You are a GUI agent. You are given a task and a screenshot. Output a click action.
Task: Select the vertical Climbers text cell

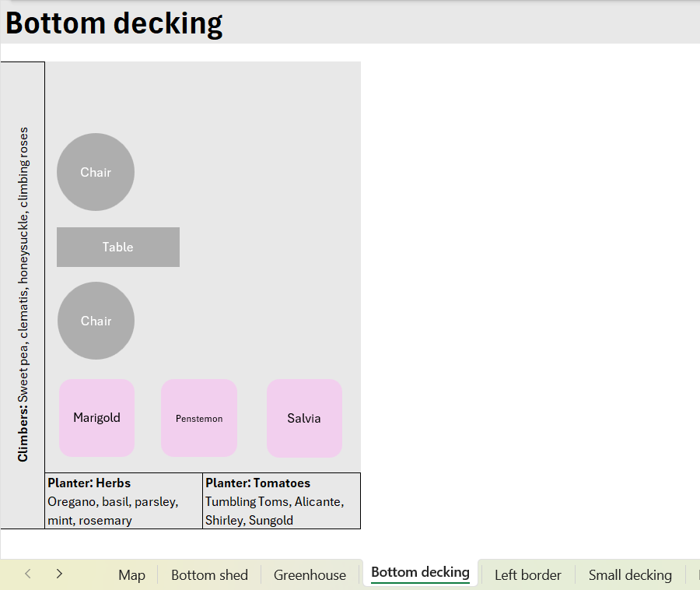[23, 295]
